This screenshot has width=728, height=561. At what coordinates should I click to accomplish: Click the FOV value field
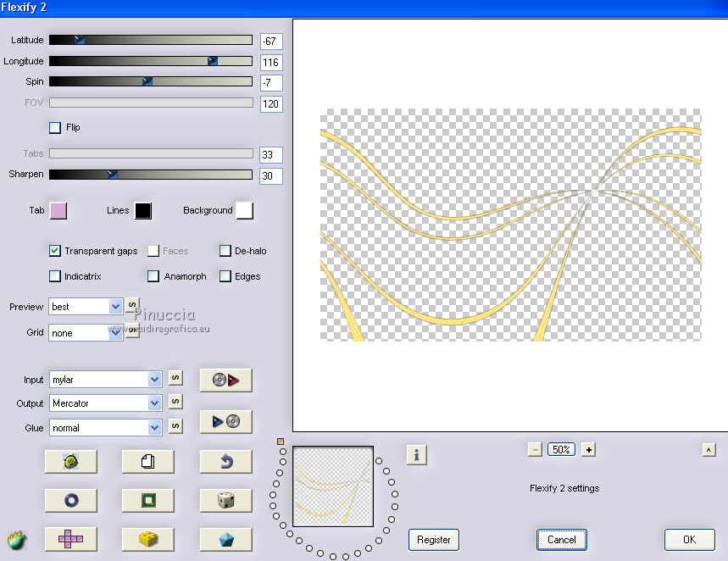coord(271,103)
